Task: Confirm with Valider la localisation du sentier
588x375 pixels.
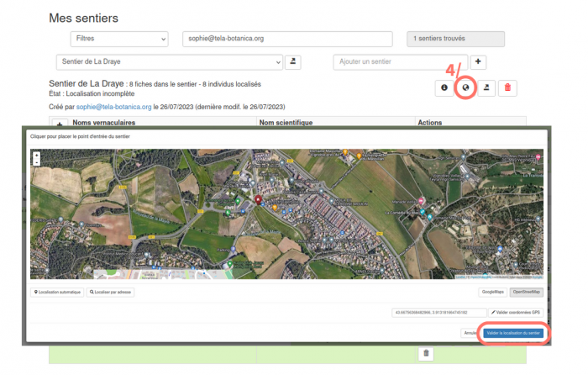Action: [513, 333]
